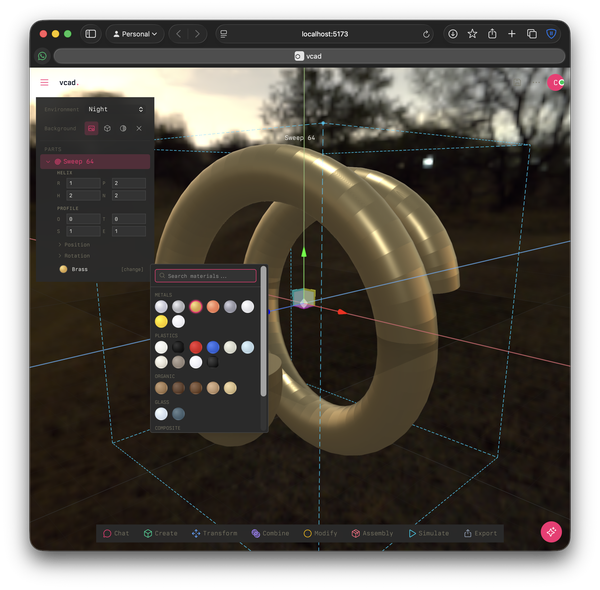The image size is (600, 590).
Task: Click the blue shield extension icon
Action: pos(551,34)
